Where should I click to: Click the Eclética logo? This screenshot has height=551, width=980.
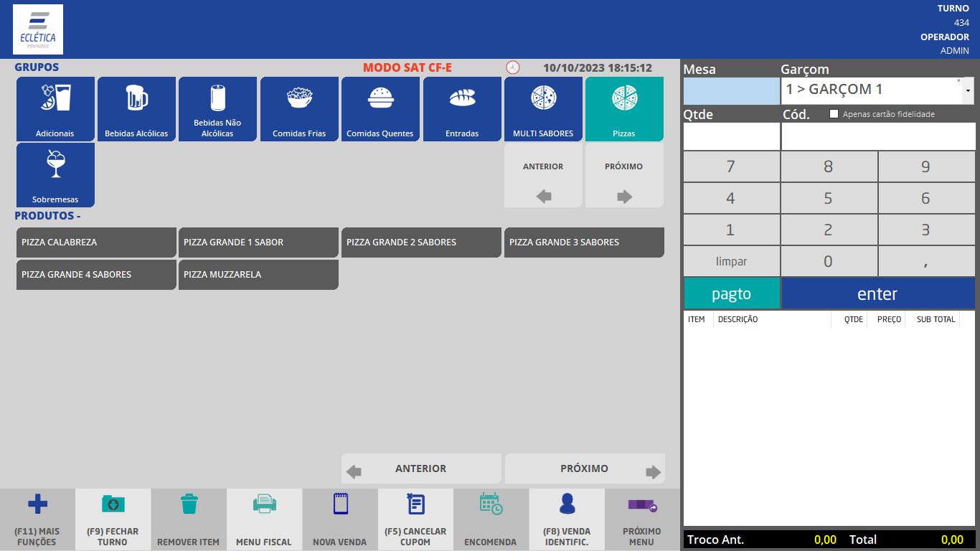tap(38, 29)
